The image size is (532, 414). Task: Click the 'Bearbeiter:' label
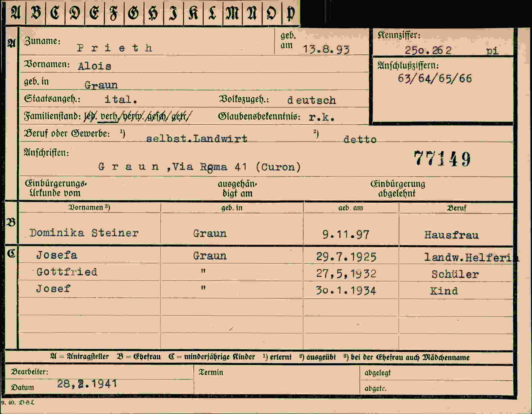click(30, 372)
